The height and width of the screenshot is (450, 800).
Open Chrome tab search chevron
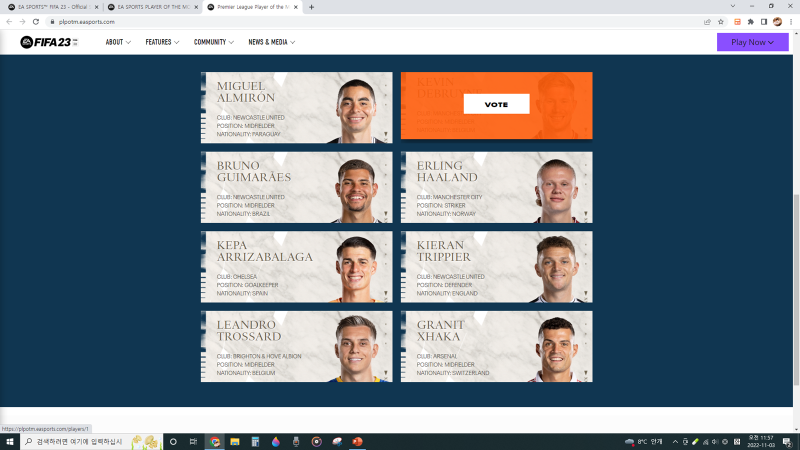click(x=733, y=7)
